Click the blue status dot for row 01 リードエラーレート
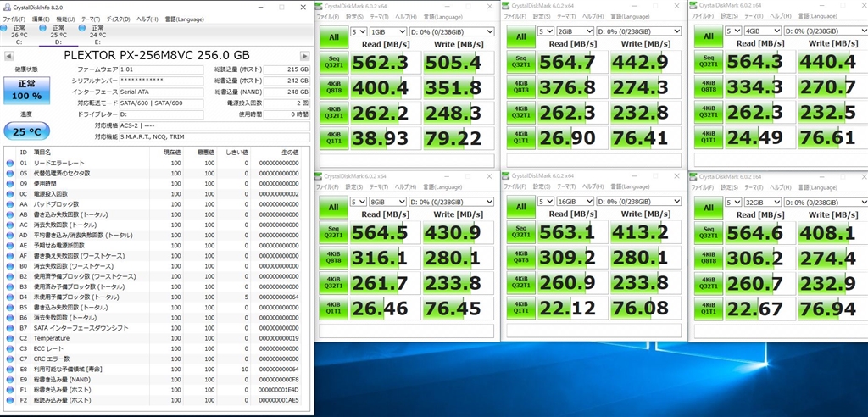 [9, 164]
